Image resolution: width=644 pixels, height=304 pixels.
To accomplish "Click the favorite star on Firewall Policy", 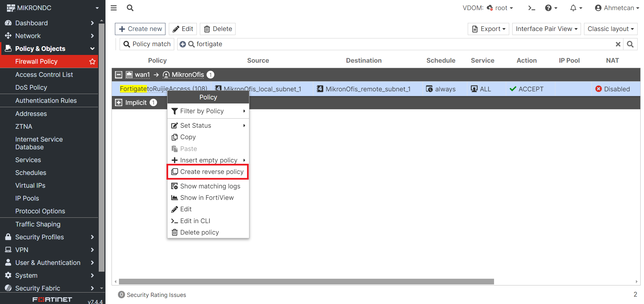I will click(92, 61).
